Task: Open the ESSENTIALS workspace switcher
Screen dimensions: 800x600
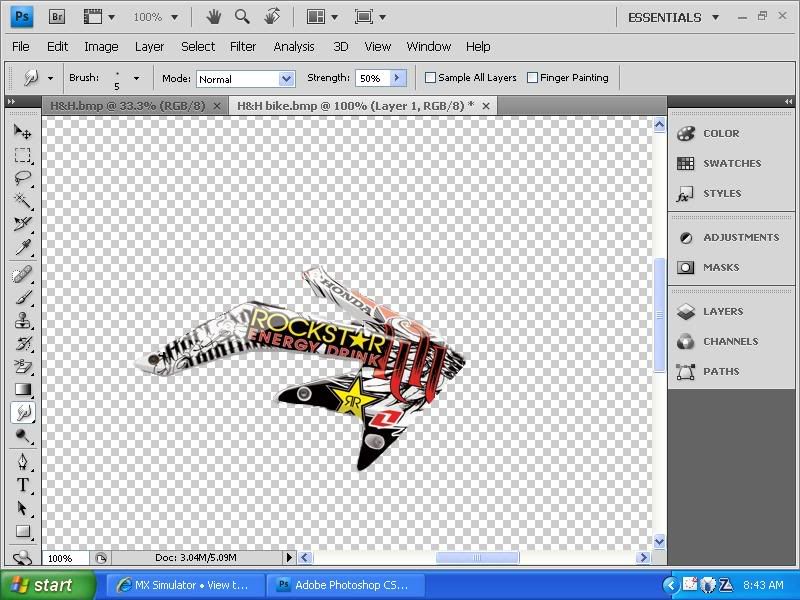Action: pos(673,18)
